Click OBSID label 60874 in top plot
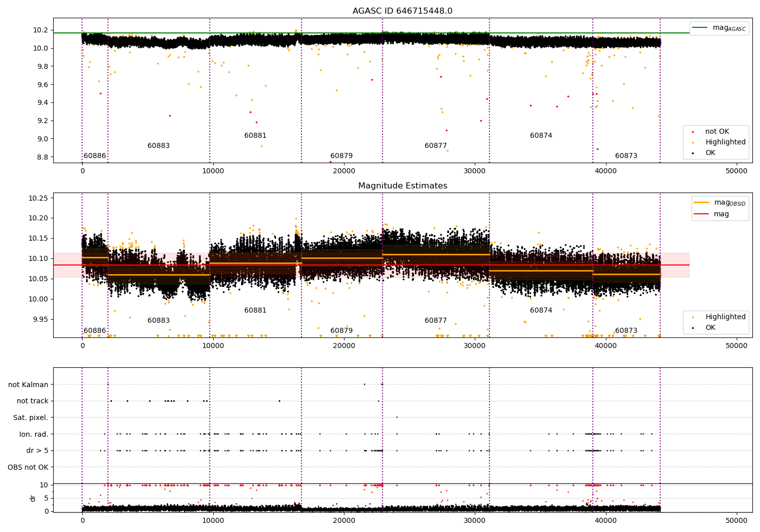Image resolution: width=760 pixels, height=532 pixels. coord(541,136)
